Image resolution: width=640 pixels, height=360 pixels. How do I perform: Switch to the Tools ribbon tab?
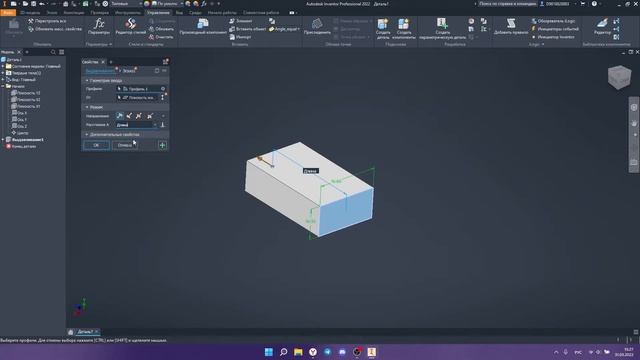point(128,13)
